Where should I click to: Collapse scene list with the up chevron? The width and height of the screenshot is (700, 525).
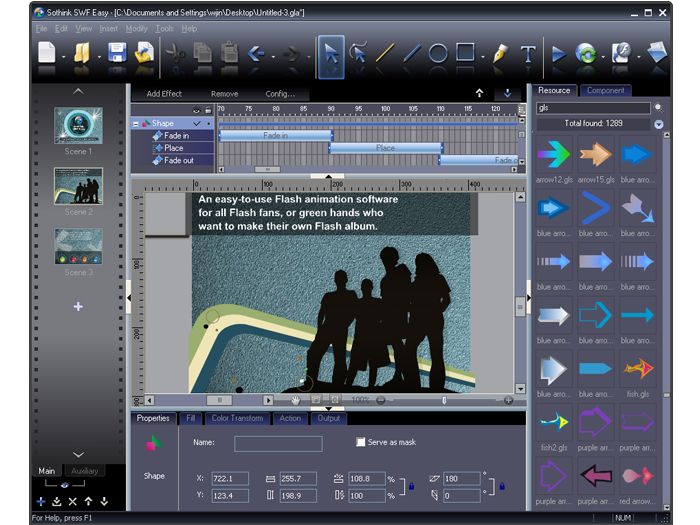point(78,91)
